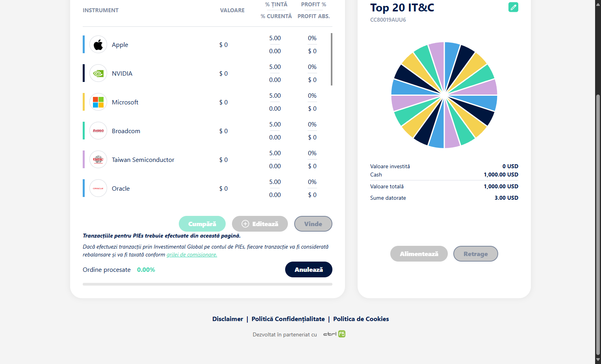Click the Alimentează button
This screenshot has height=364, width=601.
point(419,254)
